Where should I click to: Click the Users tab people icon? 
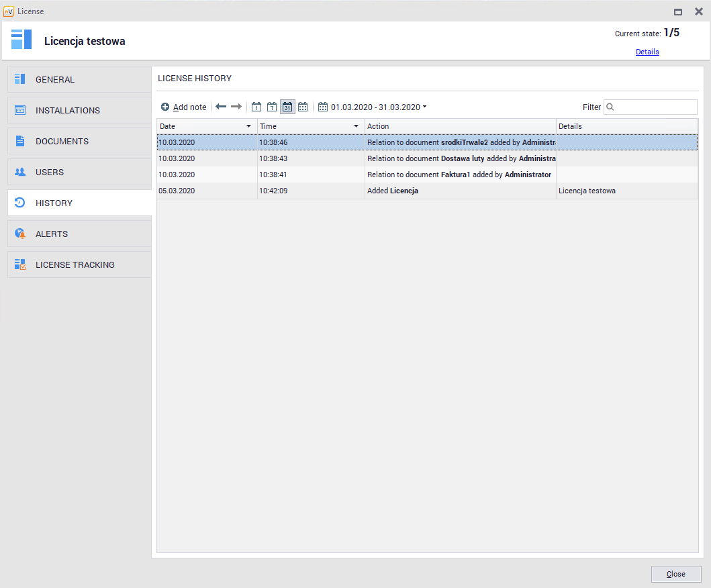(20, 172)
